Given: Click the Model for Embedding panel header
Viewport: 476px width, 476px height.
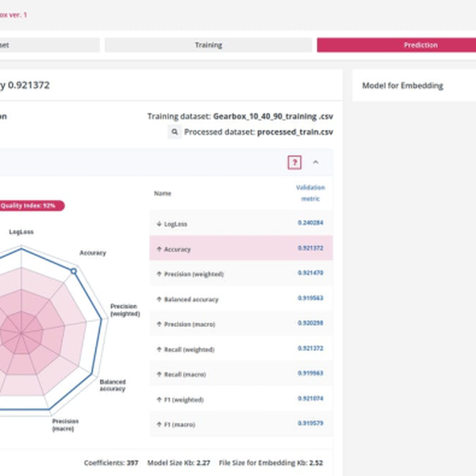Looking at the screenshot, I should [402, 86].
